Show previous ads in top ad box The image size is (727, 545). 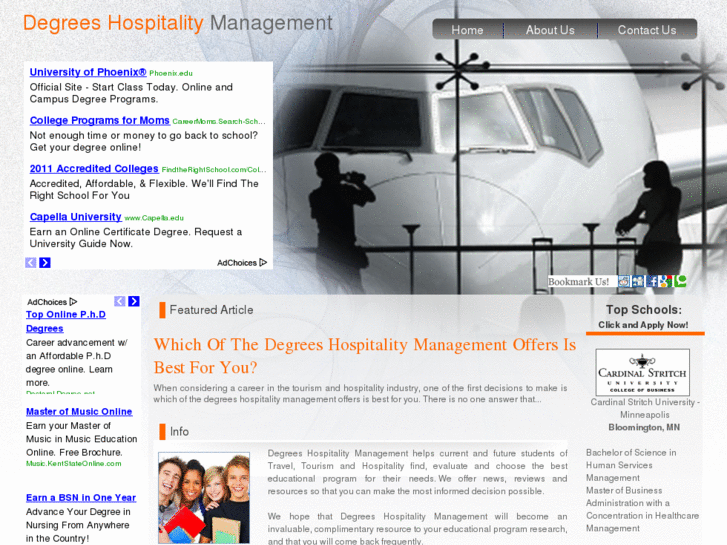tap(31, 263)
